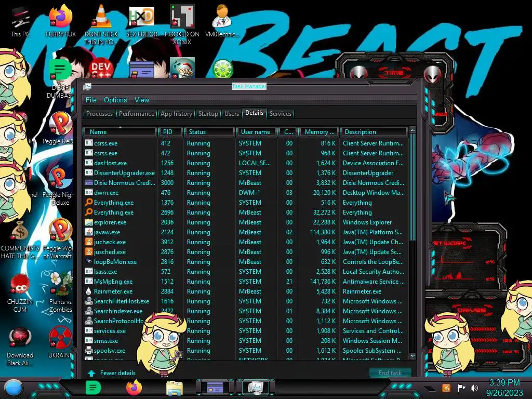Click the process list scroll-down arrow
Viewport: 532px width, 399px height.
tap(413, 356)
